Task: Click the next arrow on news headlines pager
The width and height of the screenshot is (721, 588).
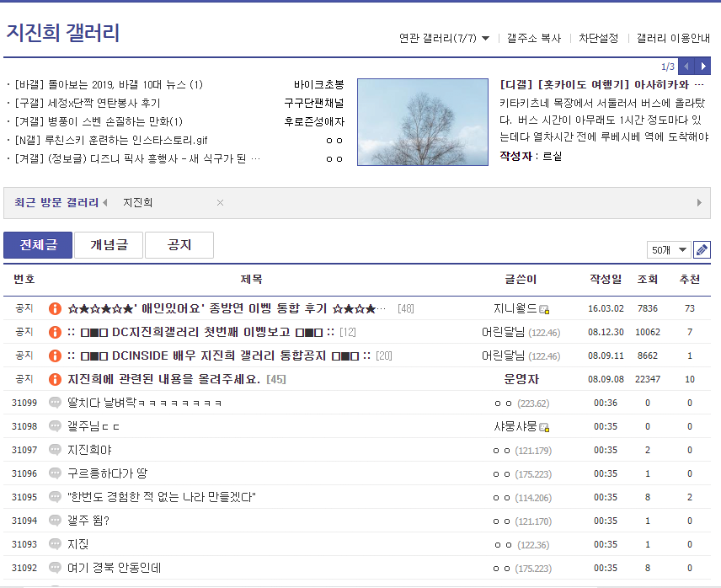Action: (705, 66)
